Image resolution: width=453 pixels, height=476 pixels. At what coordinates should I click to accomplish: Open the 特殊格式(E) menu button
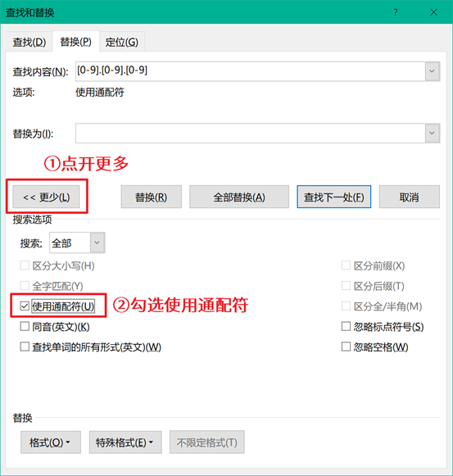point(125,442)
